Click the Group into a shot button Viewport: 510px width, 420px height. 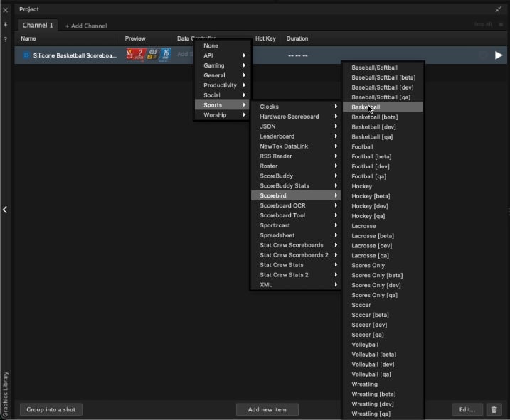pyautogui.click(x=51, y=409)
